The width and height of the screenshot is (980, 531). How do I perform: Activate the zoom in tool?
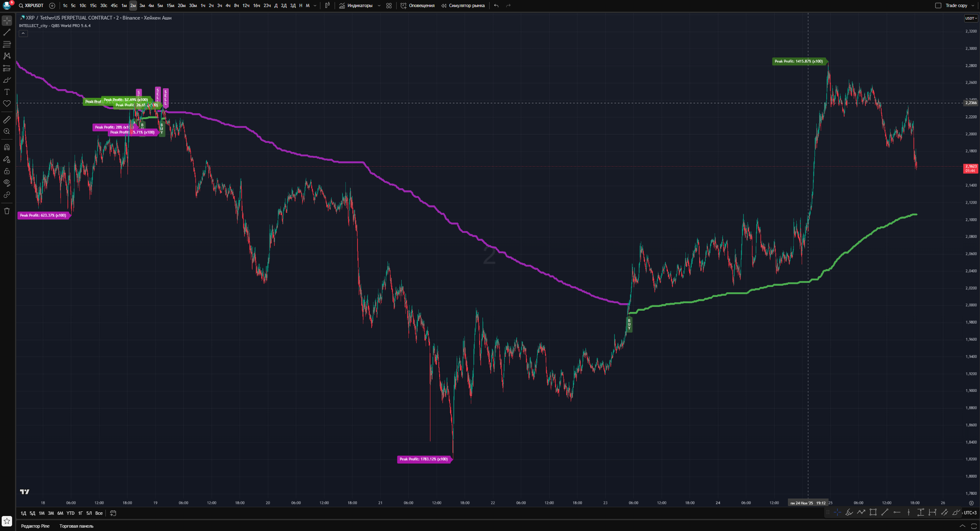7,132
